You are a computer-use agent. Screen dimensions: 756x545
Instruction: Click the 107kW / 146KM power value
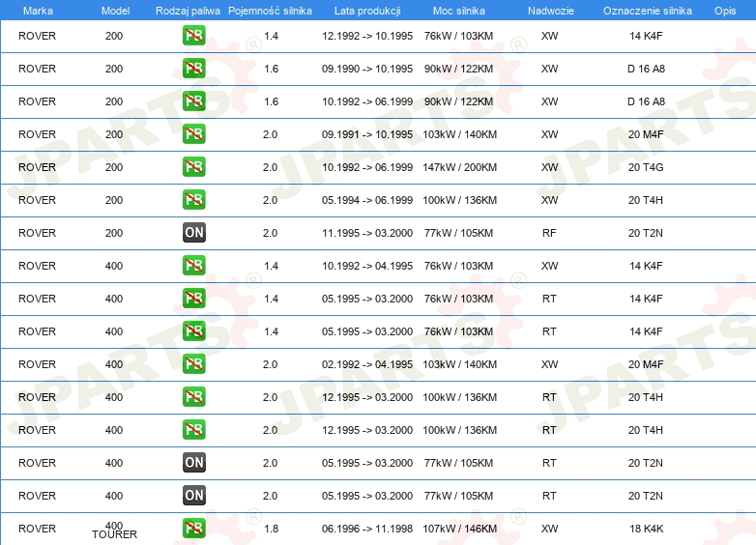[459, 529]
